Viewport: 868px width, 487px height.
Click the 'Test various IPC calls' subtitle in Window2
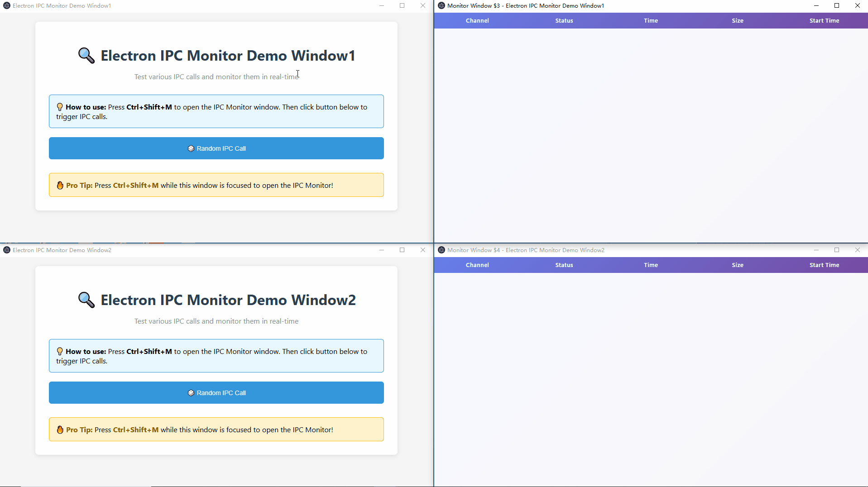point(216,321)
